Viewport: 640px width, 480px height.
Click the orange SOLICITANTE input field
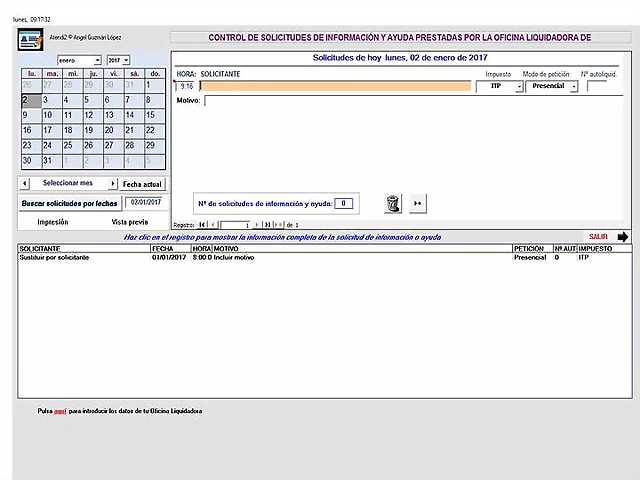(335, 86)
